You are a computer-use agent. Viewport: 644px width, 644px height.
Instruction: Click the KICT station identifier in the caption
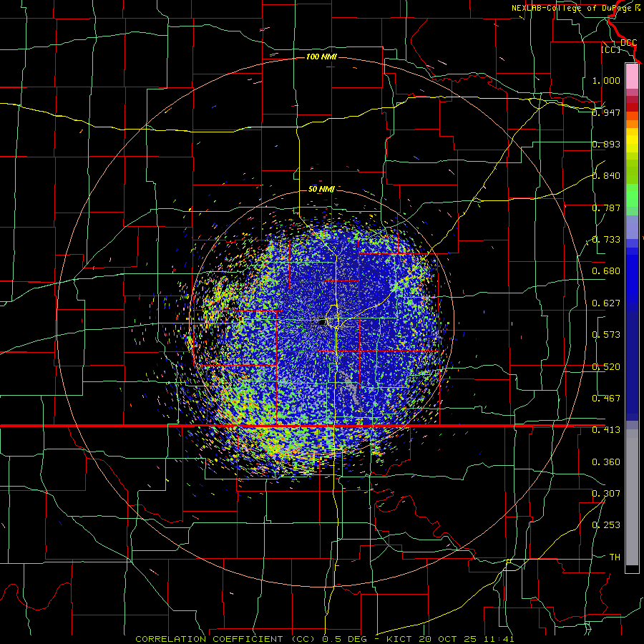(401, 639)
